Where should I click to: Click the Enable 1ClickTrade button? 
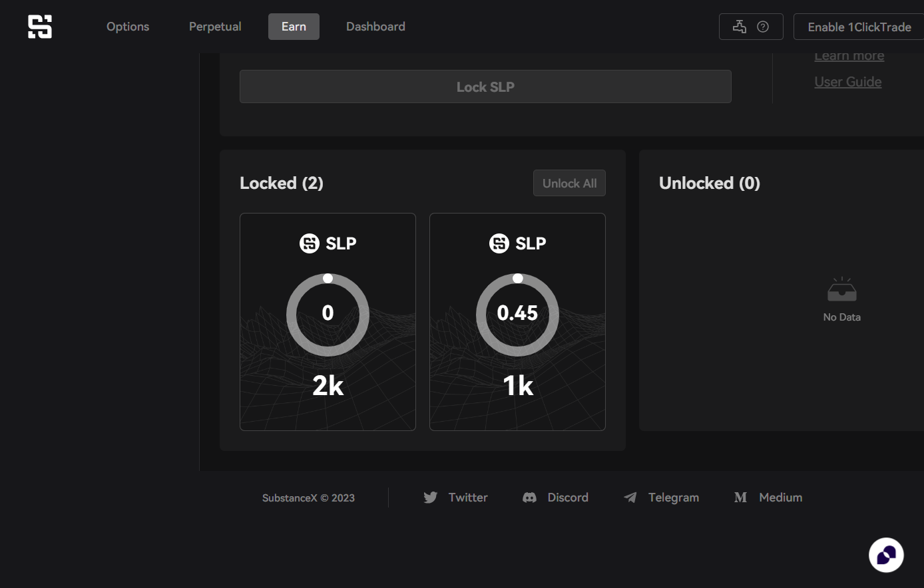tap(859, 27)
